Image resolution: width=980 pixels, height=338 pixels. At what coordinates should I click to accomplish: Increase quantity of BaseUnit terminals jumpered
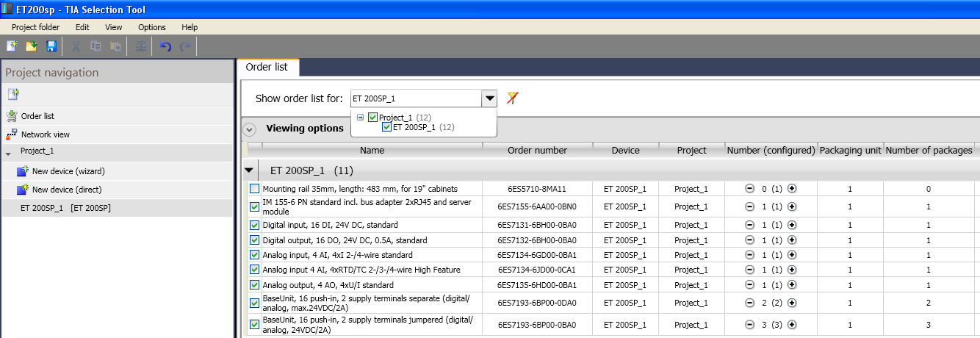792,324
